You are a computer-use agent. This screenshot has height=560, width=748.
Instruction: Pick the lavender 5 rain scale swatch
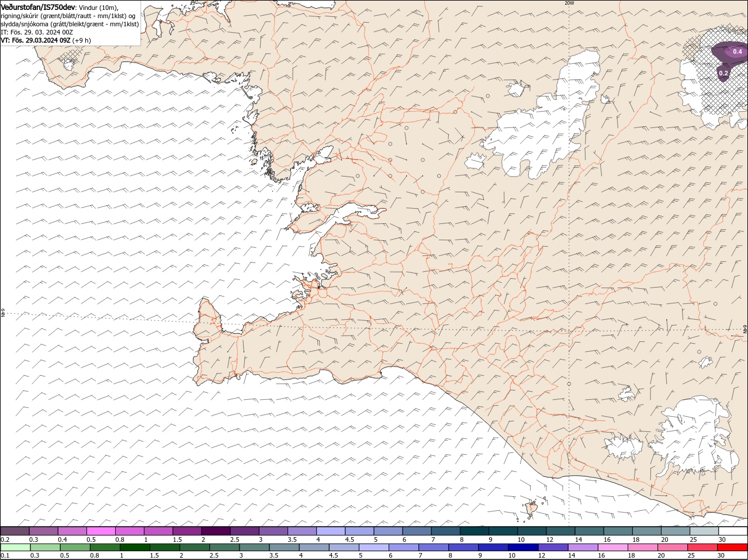click(x=375, y=548)
